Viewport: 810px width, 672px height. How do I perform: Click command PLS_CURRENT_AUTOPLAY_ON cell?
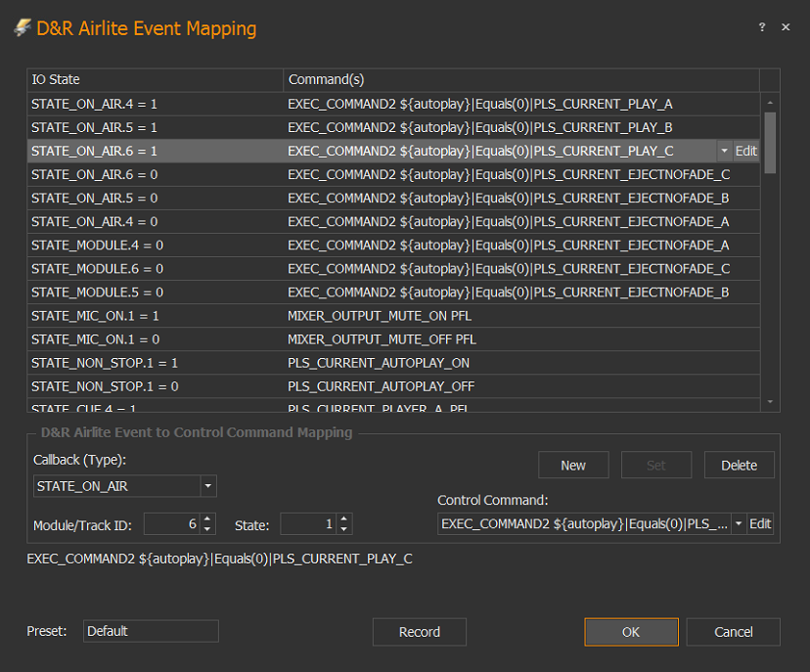(521, 363)
